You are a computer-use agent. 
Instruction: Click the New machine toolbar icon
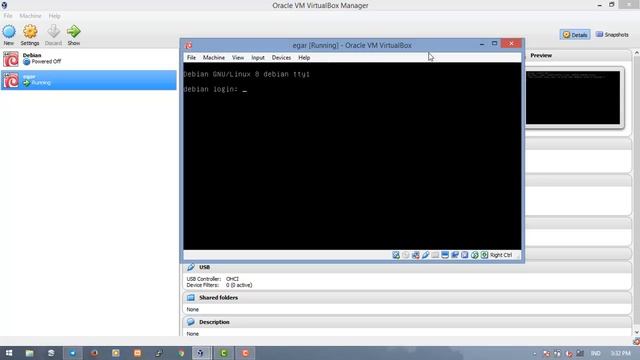point(9,31)
